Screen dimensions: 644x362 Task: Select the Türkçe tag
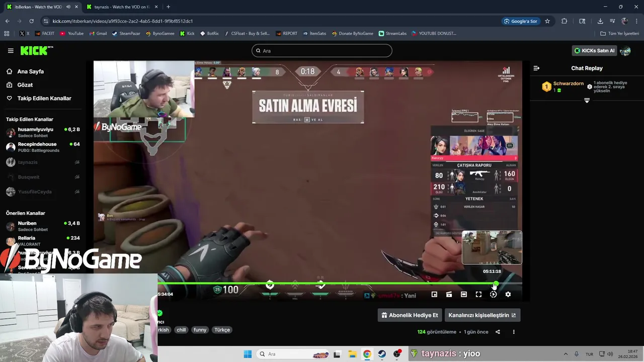[222, 330]
